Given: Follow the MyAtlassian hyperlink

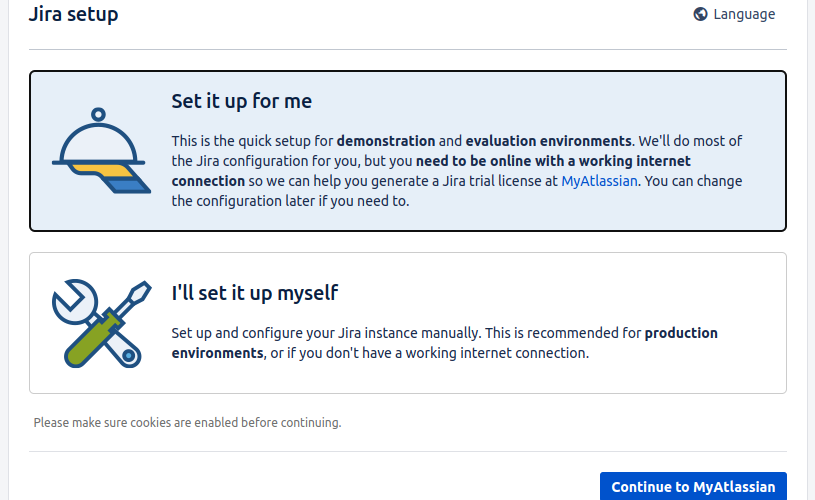Looking at the screenshot, I should [x=599, y=181].
